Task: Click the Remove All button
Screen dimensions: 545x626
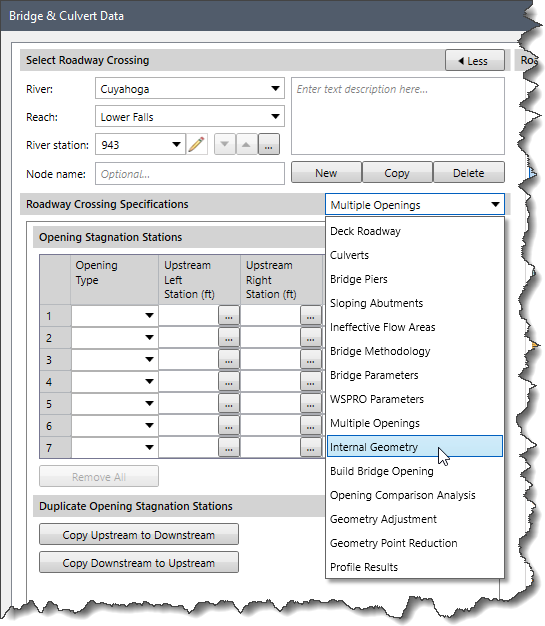Action: [99, 476]
